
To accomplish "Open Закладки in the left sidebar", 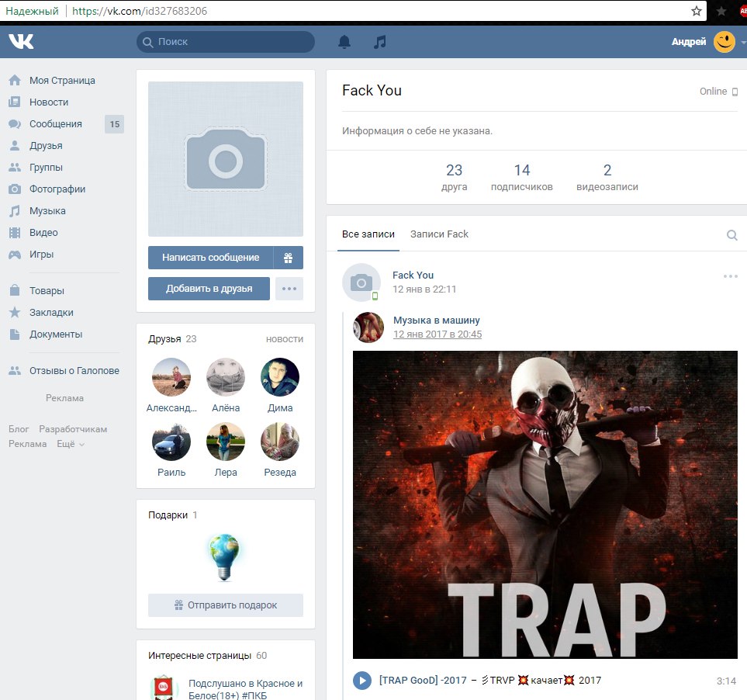I will (x=51, y=312).
